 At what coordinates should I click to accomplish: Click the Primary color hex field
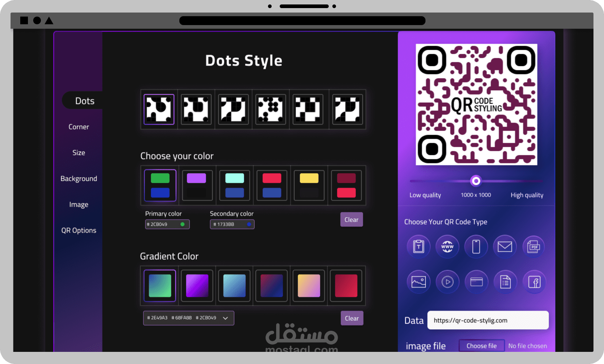[x=167, y=224]
